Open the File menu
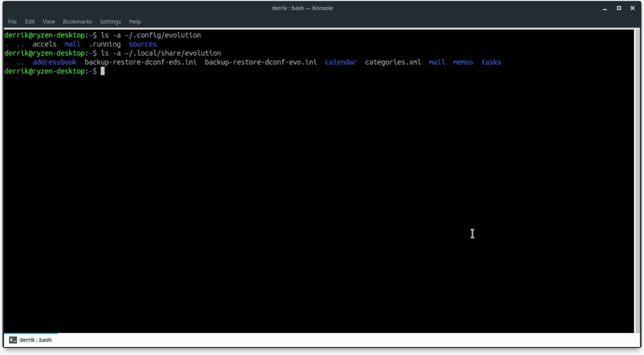The image size is (644, 355). [12, 21]
